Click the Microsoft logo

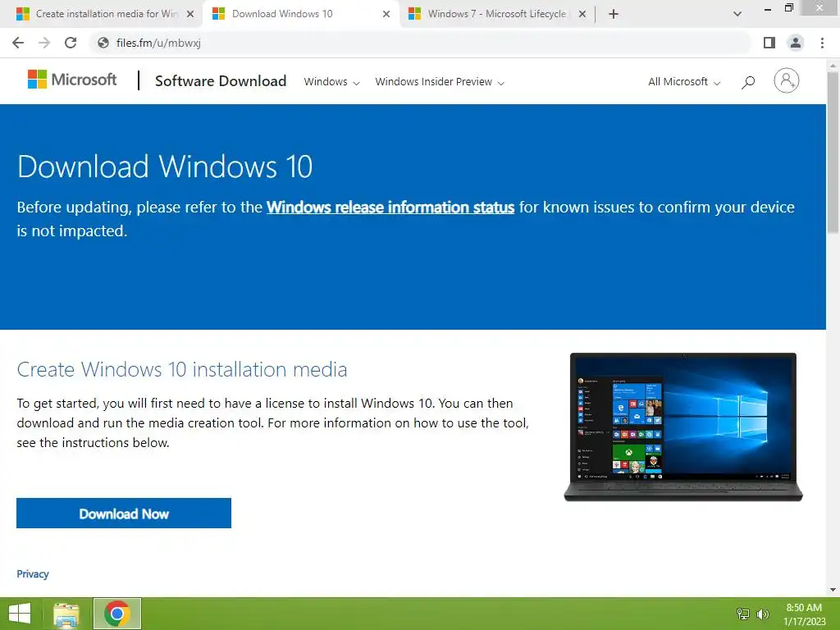click(72, 80)
